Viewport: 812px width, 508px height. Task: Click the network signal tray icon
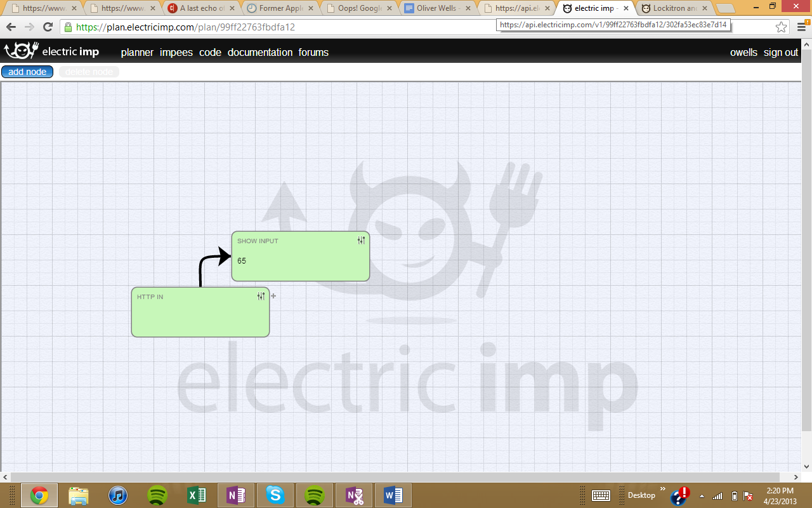click(x=717, y=496)
